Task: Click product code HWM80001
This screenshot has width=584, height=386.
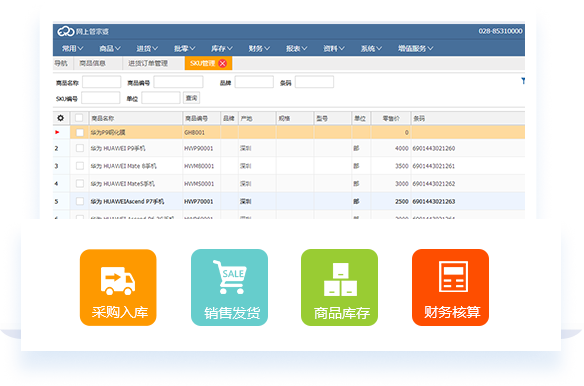Action: tap(199, 166)
